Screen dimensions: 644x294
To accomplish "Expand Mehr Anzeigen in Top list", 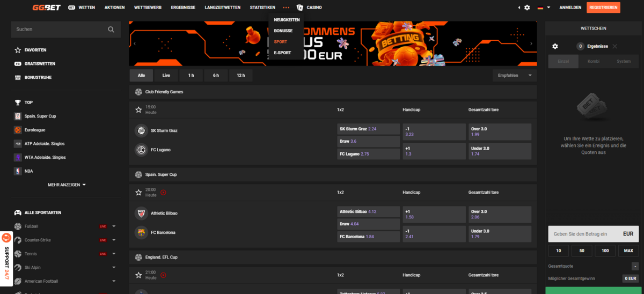I will pyautogui.click(x=67, y=185).
